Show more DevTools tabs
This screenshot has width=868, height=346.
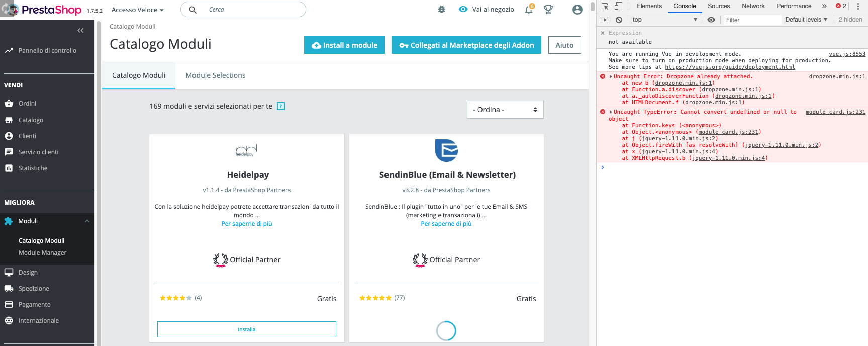coord(824,6)
